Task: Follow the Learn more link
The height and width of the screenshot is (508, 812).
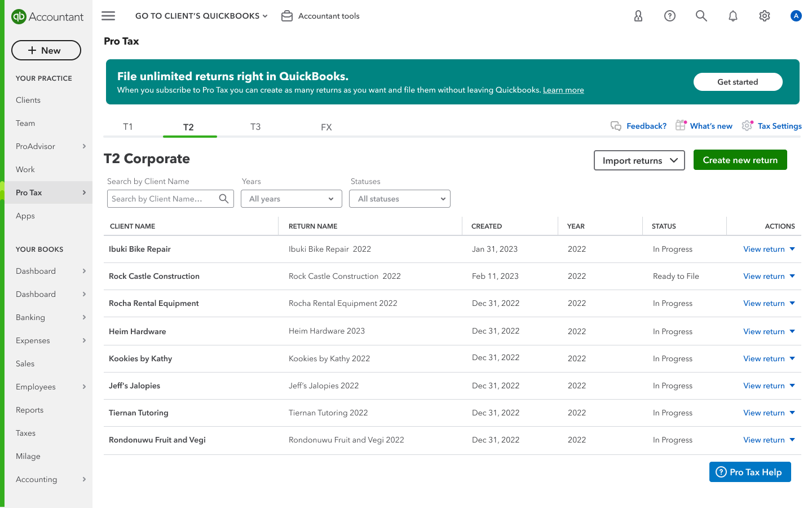Action: pos(563,90)
